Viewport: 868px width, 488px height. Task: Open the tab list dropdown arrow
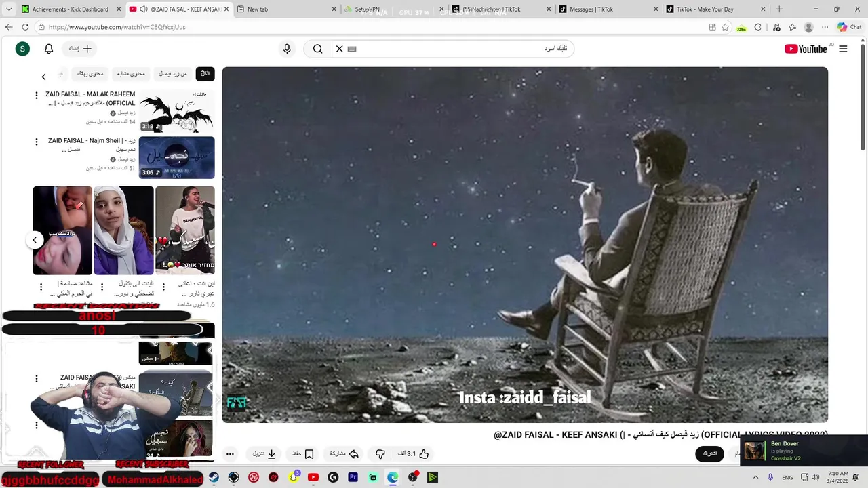[x=8, y=9]
